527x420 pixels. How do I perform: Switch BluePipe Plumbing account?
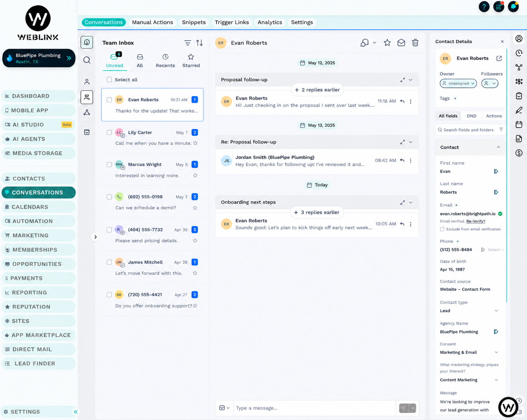coord(39,58)
